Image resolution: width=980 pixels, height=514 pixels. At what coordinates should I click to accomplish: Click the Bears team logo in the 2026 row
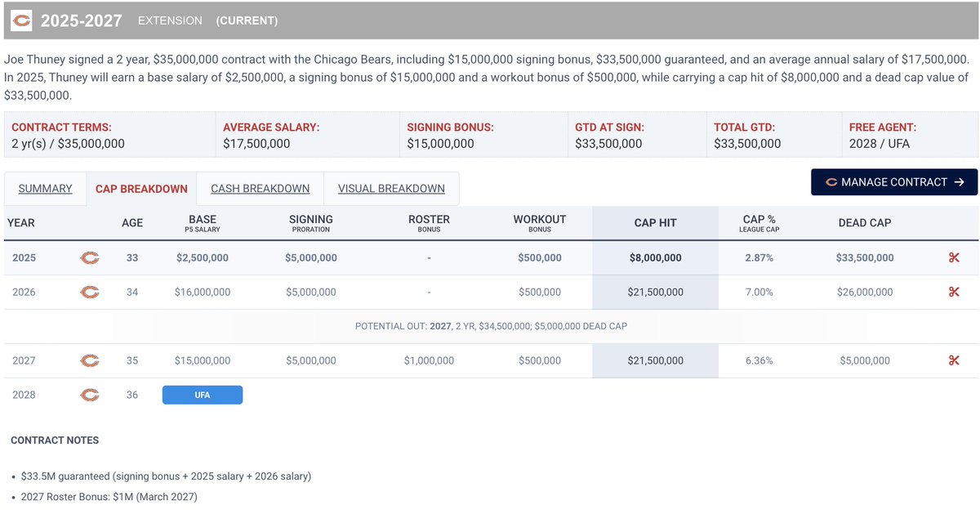(90, 293)
